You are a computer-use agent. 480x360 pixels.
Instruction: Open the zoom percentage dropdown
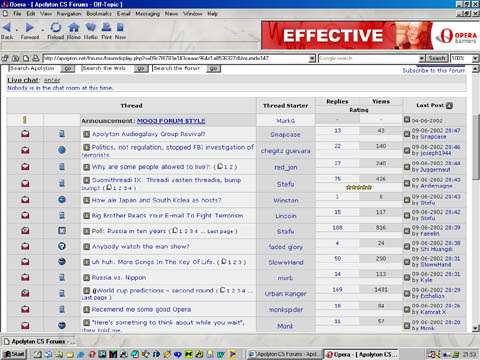click(475, 58)
